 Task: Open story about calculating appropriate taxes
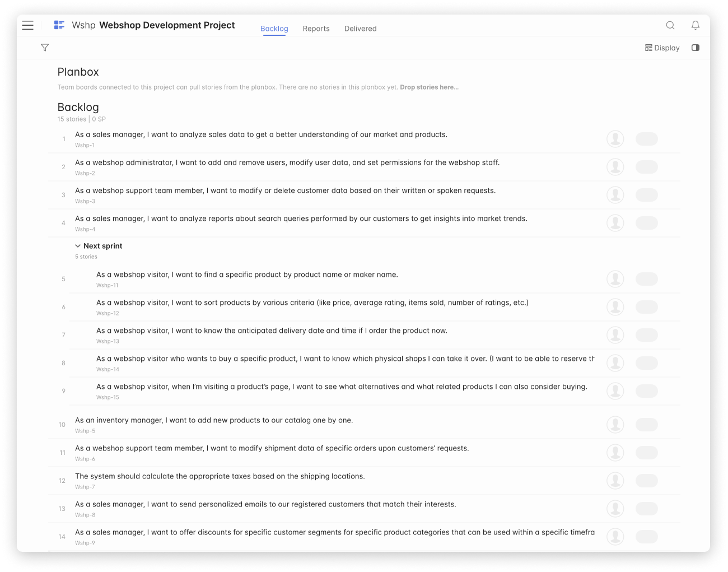220,477
